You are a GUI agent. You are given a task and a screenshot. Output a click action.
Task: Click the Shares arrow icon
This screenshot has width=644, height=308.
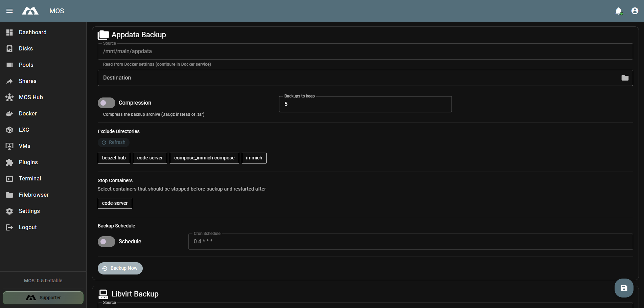pyautogui.click(x=9, y=81)
